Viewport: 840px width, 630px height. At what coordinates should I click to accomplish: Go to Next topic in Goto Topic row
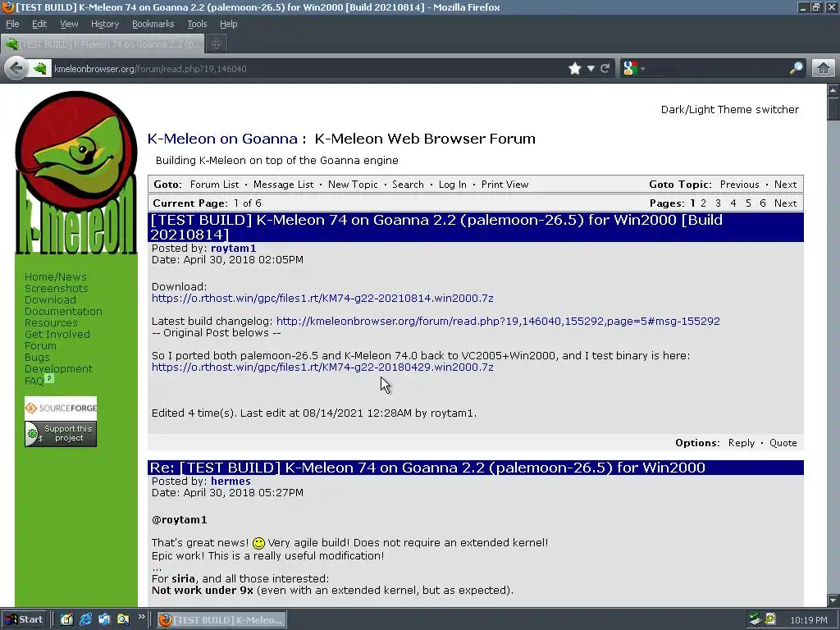(x=785, y=185)
